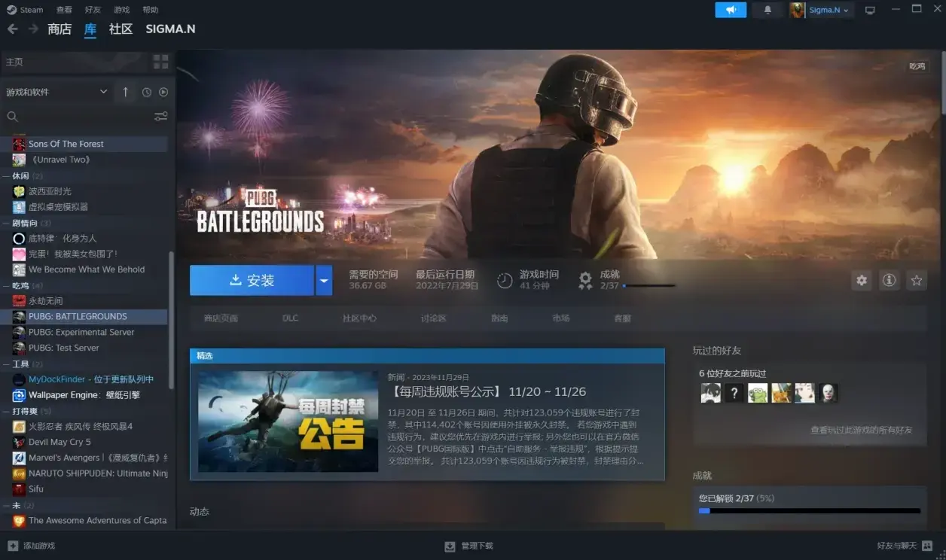Select Sifu in the library
Screen dimensions: 946x560
point(84,489)
